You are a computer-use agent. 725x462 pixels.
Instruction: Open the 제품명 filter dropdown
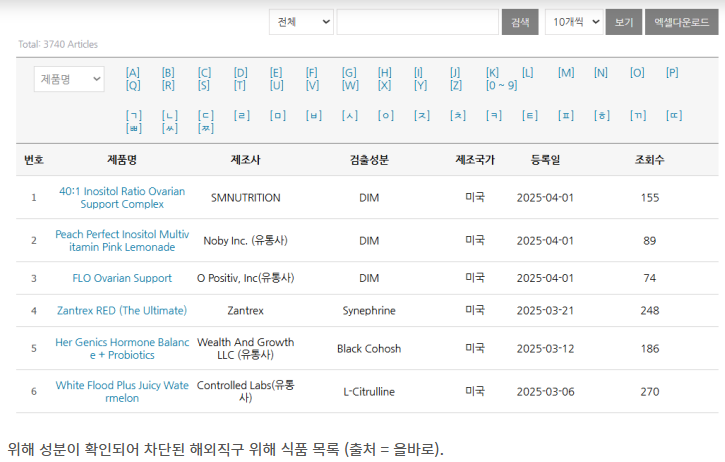click(69, 79)
